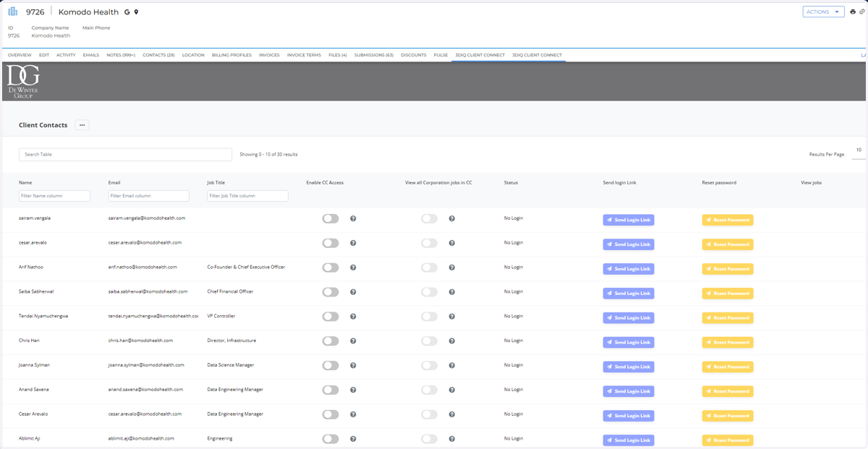Screen dimensions: 868x449
Task: Click the map location pin icon
Action: pos(136,12)
